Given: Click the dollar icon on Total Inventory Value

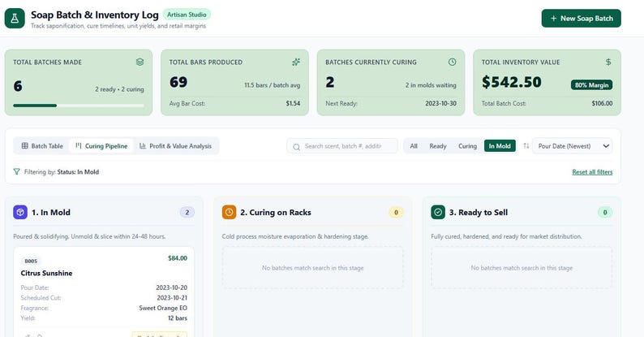Looking at the screenshot, I should (x=608, y=62).
